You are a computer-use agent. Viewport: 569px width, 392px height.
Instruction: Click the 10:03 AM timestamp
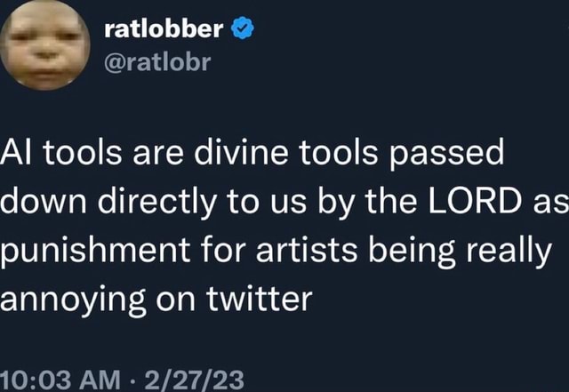[x=60, y=380]
